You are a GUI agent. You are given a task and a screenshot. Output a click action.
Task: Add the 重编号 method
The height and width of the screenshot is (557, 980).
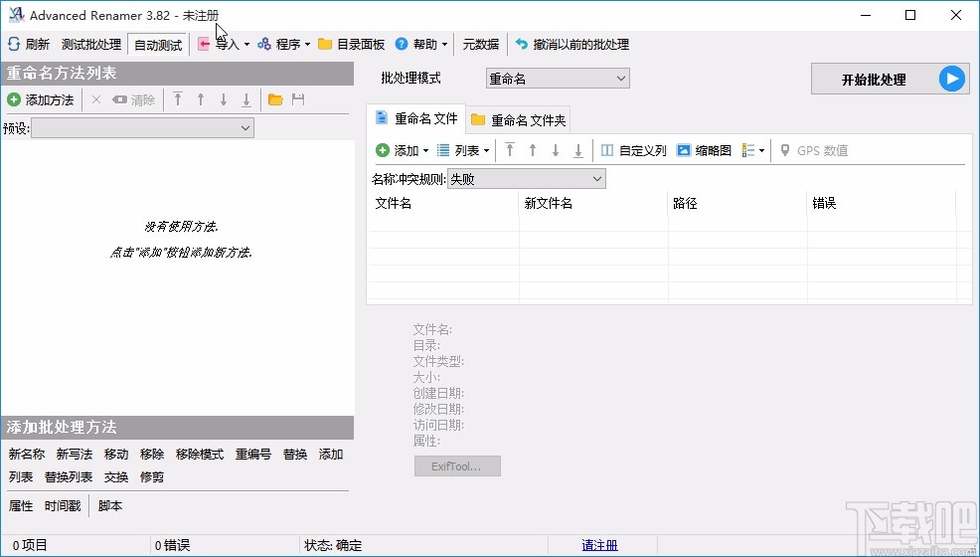pos(253,455)
